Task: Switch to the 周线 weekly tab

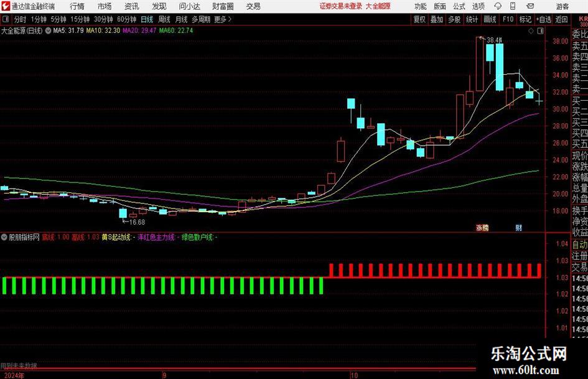Action: point(164,19)
